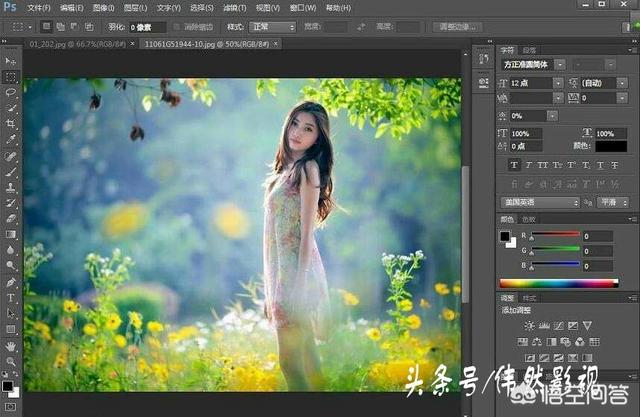This screenshot has height=417, width=640.
Task: Select the Brush tool
Action: (x=10, y=172)
